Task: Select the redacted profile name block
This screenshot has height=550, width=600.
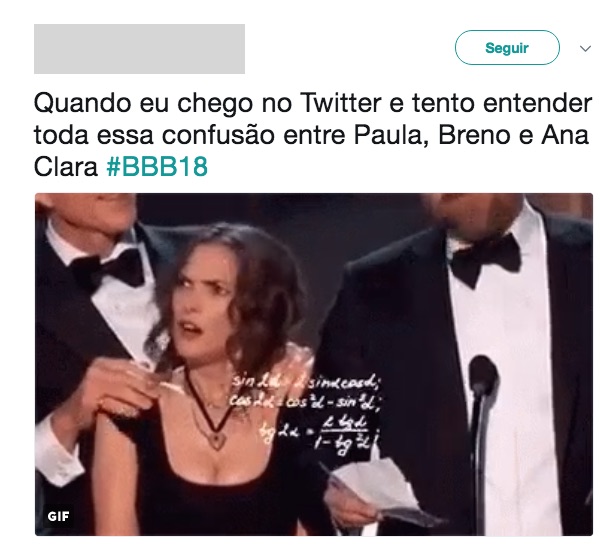Action: [x=139, y=49]
